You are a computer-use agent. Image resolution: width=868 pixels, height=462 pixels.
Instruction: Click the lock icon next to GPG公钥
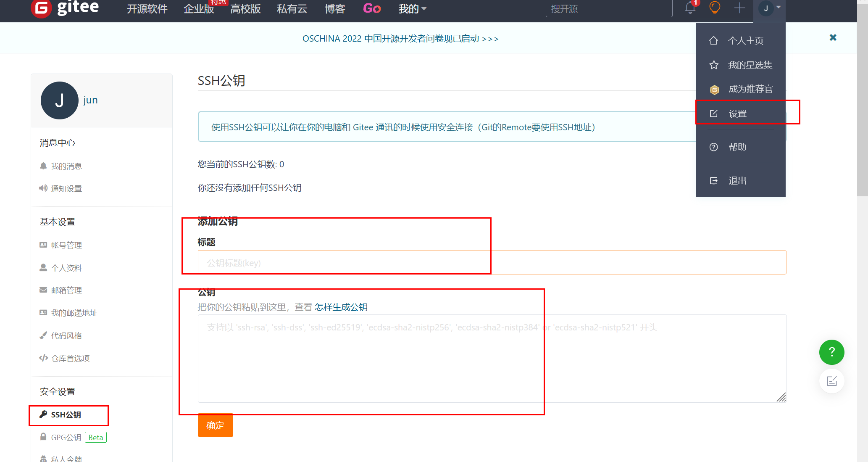(x=43, y=437)
